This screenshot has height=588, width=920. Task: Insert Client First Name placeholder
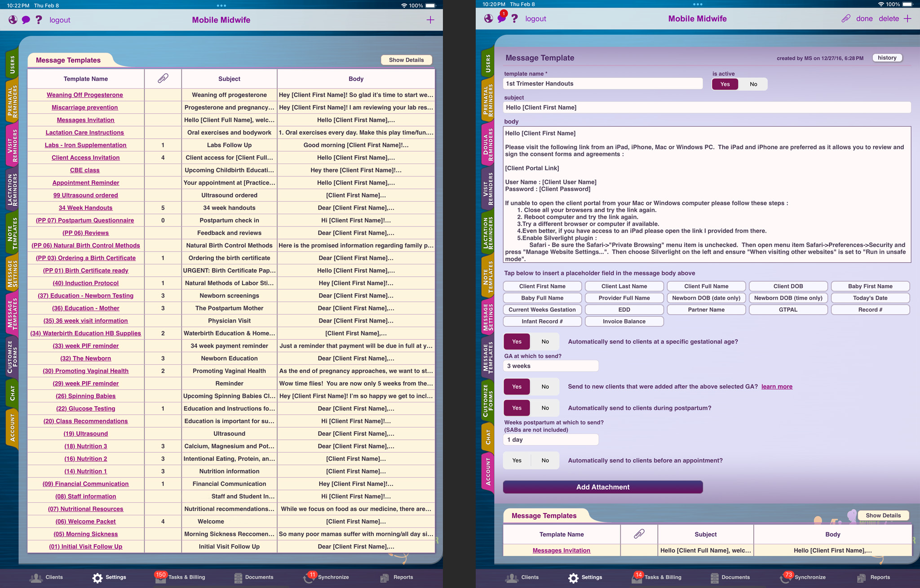click(x=542, y=286)
